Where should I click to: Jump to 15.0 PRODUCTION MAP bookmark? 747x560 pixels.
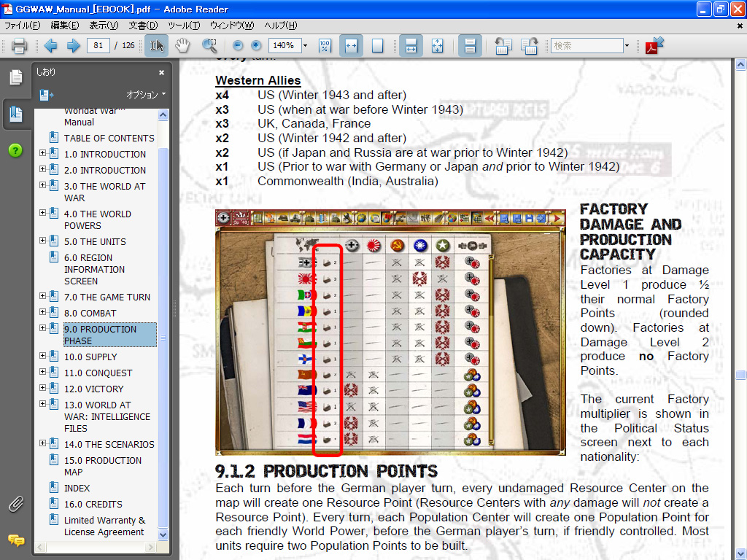(103, 466)
